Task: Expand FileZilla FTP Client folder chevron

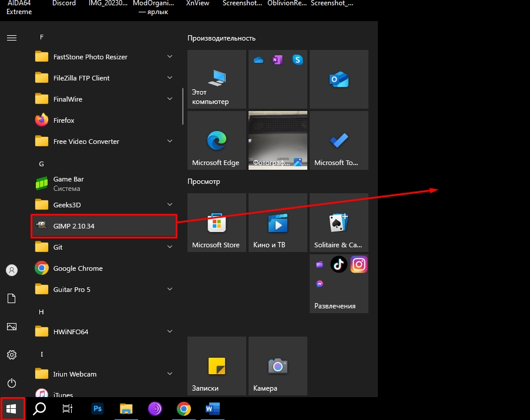Action: pyautogui.click(x=170, y=78)
